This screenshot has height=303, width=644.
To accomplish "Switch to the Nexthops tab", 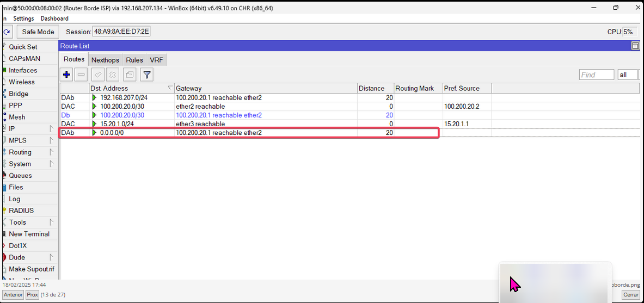I will 105,60.
